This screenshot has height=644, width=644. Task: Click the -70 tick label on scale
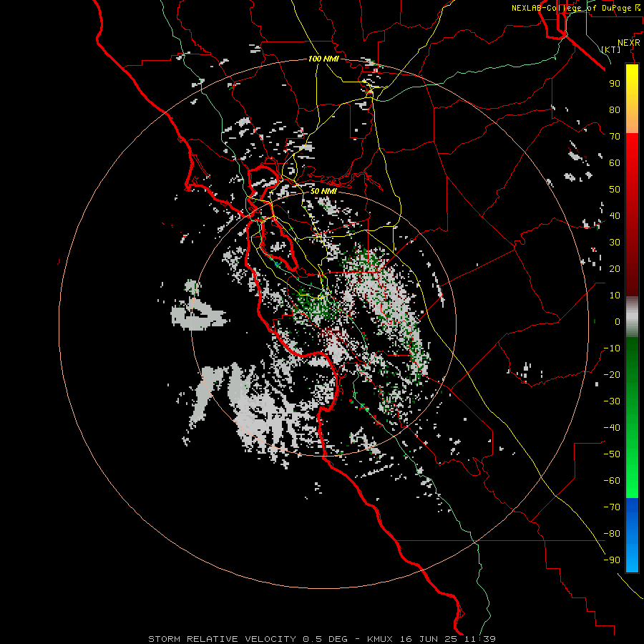(612, 507)
